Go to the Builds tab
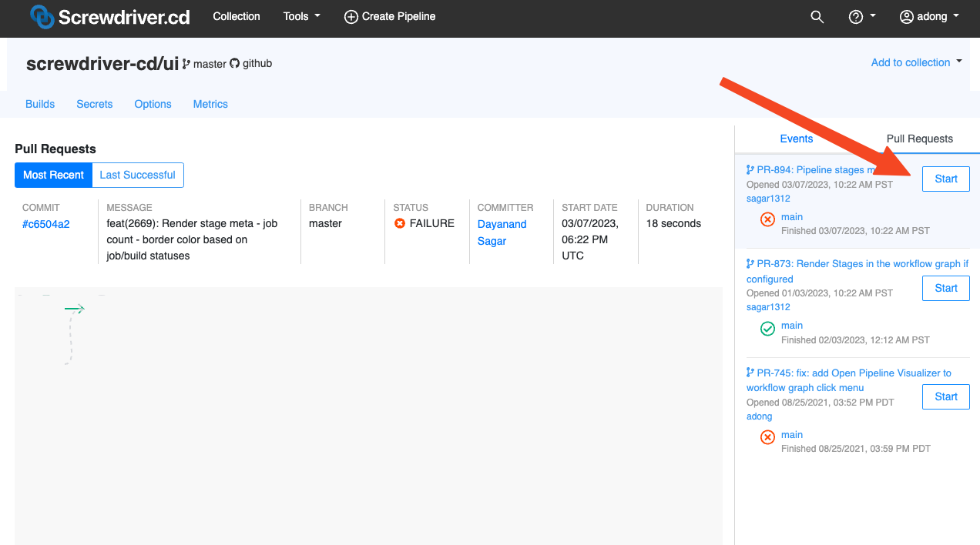The width and height of the screenshot is (980, 545). (x=40, y=104)
